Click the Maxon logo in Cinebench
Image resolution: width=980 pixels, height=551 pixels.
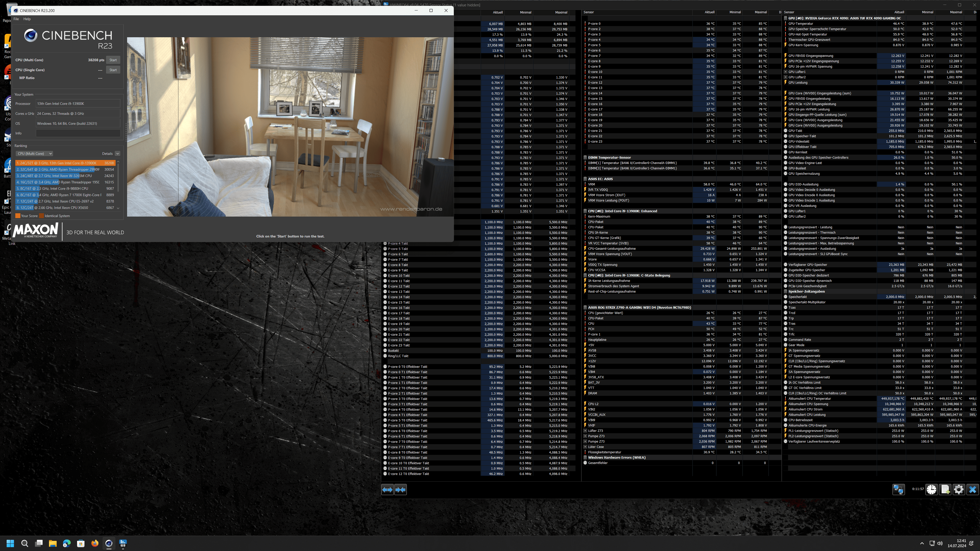(36, 230)
